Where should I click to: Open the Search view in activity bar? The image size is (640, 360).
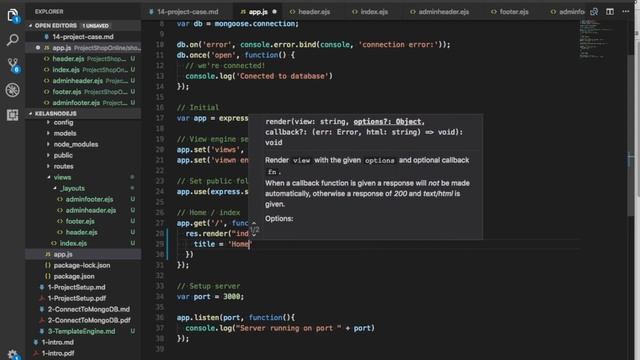click(12, 40)
